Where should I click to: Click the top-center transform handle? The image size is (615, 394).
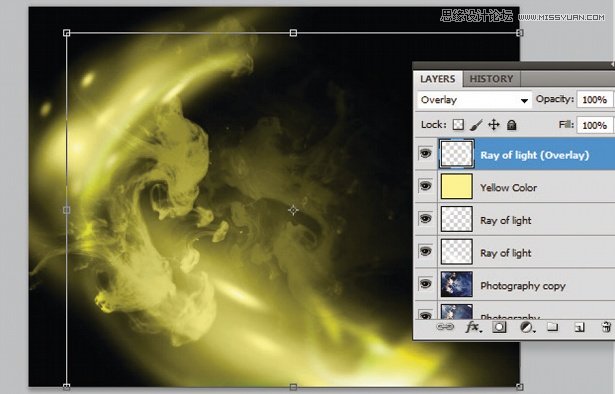pyautogui.click(x=293, y=33)
